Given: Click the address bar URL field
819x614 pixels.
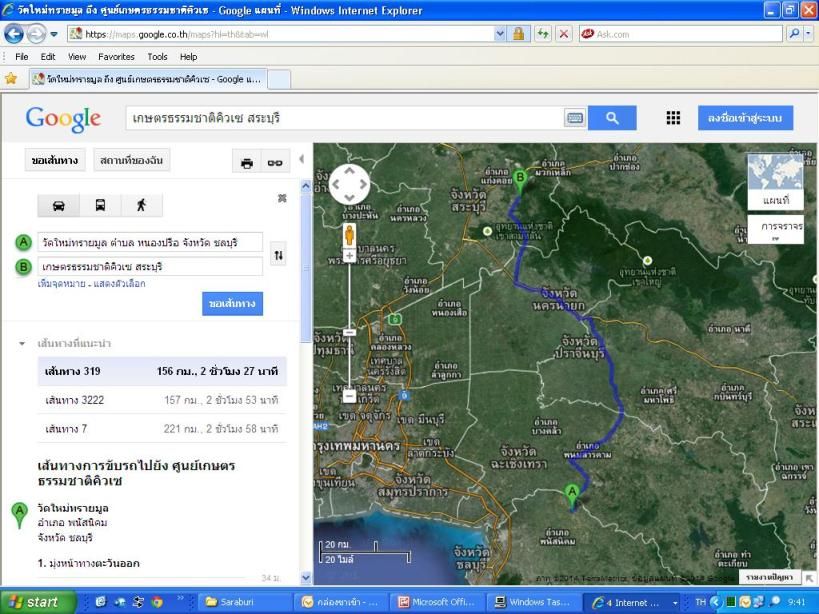Looking at the screenshot, I should tap(282, 34).
